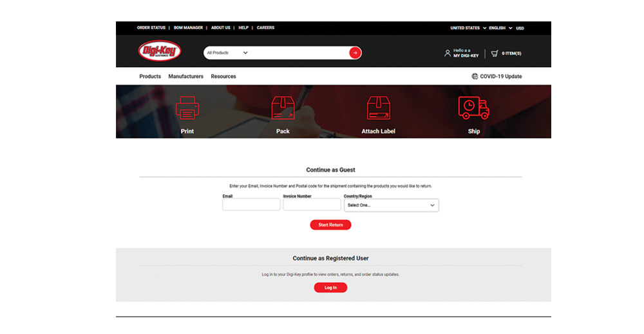Screen dimensions: 644x334
Task: Open the Country/Region Select One dropdown
Action: (x=392, y=205)
